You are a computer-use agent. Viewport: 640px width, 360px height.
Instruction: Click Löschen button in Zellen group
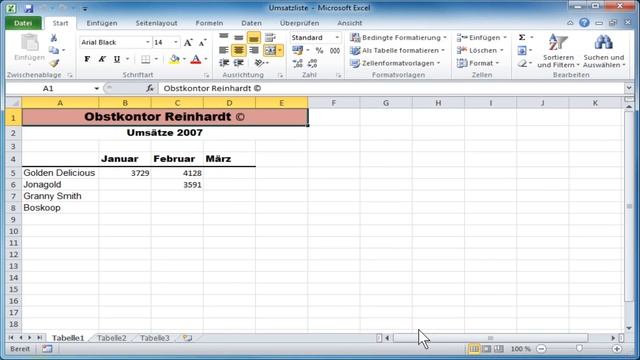(480, 50)
